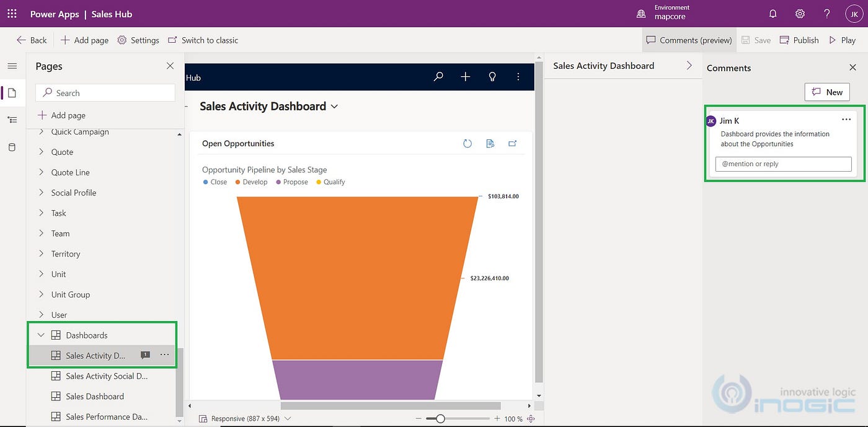The image size is (868, 427).
Task: Publish the app
Action: 799,40
